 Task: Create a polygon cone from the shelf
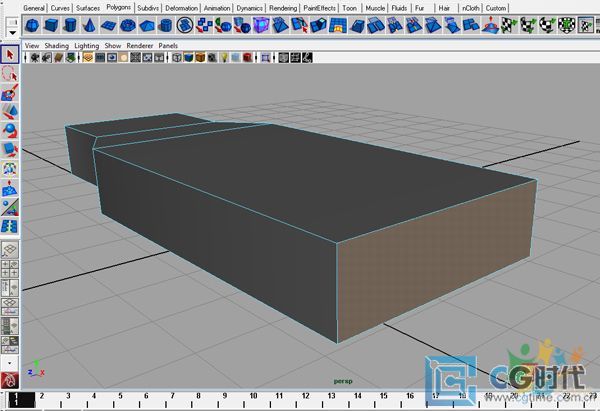(x=89, y=26)
